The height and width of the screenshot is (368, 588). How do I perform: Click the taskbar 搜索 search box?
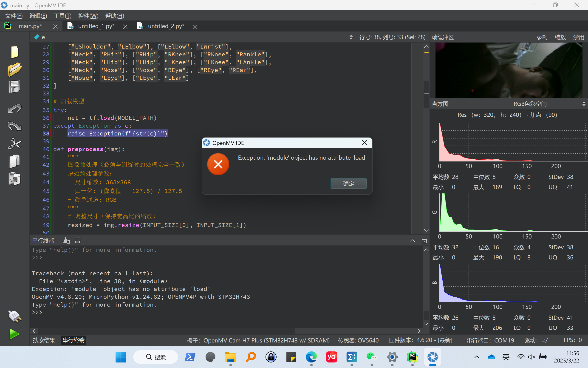click(156, 357)
